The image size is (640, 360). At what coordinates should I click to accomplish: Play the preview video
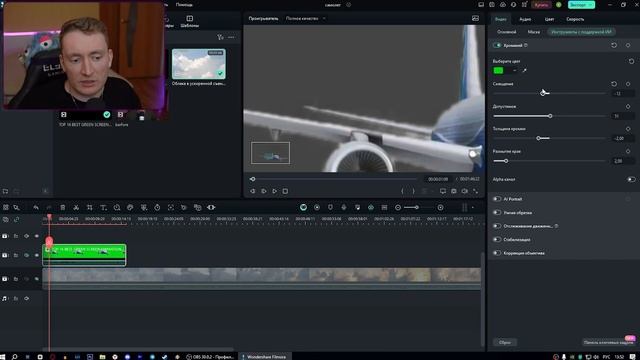point(274,191)
